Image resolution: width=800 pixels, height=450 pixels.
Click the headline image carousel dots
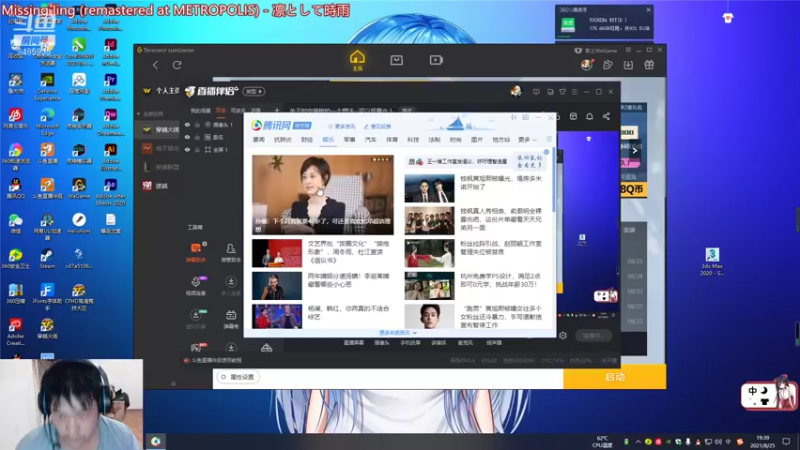click(x=381, y=160)
